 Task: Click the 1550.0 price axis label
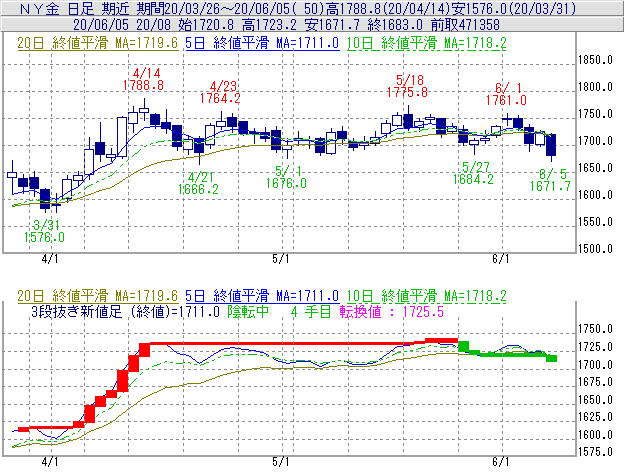click(x=595, y=222)
